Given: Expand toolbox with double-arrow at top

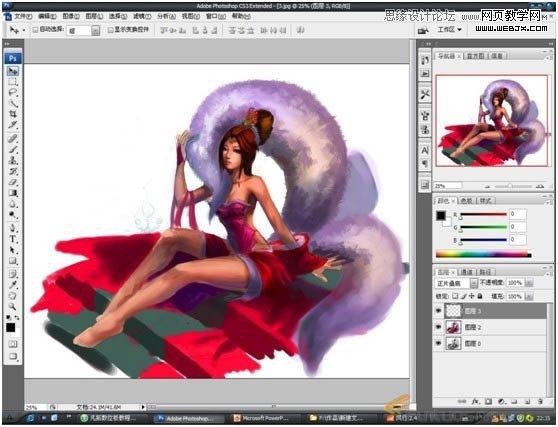Looking at the screenshot, I should pyautogui.click(x=7, y=44).
